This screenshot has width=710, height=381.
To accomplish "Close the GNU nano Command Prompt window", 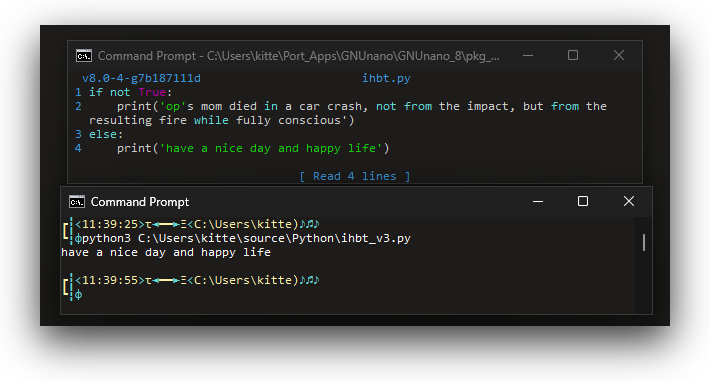I will point(619,55).
